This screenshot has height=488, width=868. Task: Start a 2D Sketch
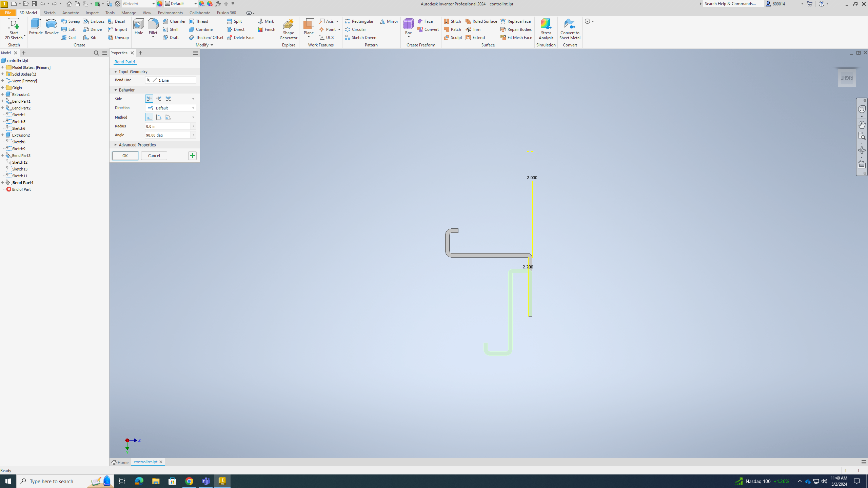tap(14, 29)
